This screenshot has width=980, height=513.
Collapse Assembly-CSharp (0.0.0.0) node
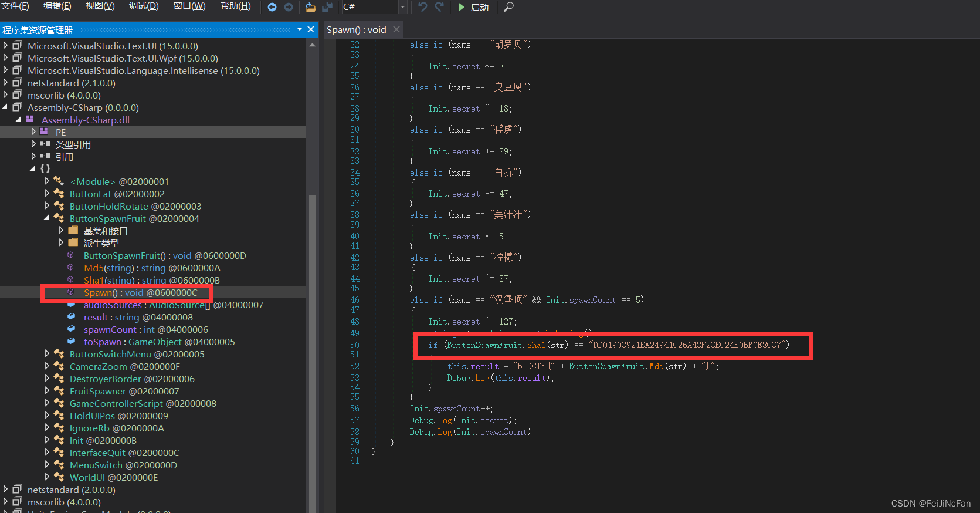pos(6,107)
